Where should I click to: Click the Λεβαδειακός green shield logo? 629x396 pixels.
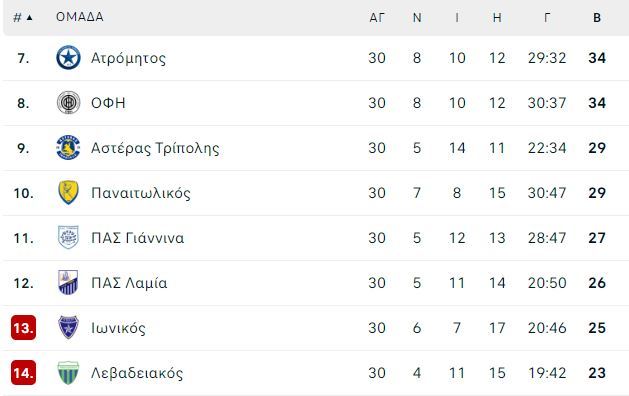pos(68,373)
